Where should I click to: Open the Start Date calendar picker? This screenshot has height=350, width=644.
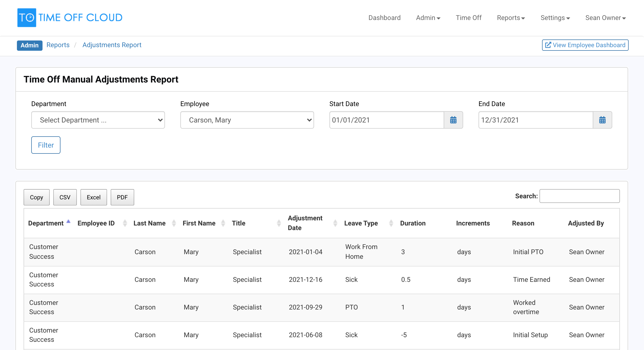click(453, 120)
